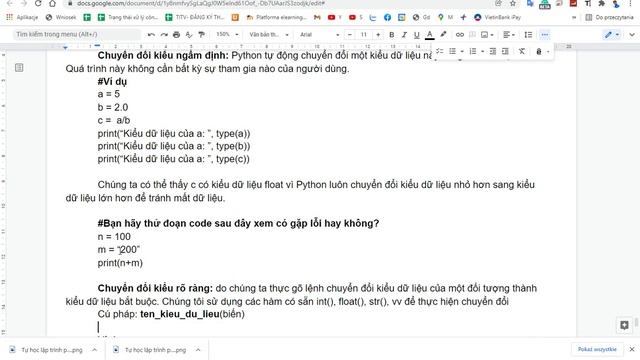This screenshot has width=640, height=360.
Task: Toggle underline formatting
Action: 416,35
